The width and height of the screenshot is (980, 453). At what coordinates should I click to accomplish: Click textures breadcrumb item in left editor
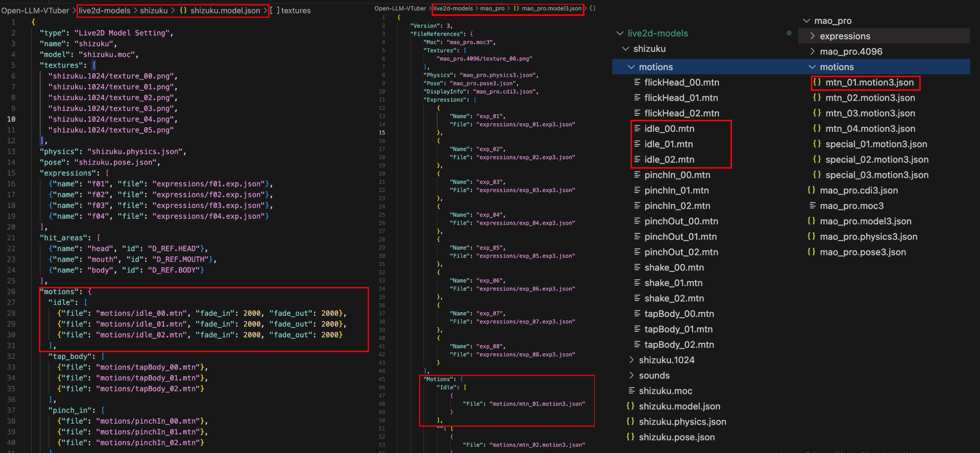[295, 10]
